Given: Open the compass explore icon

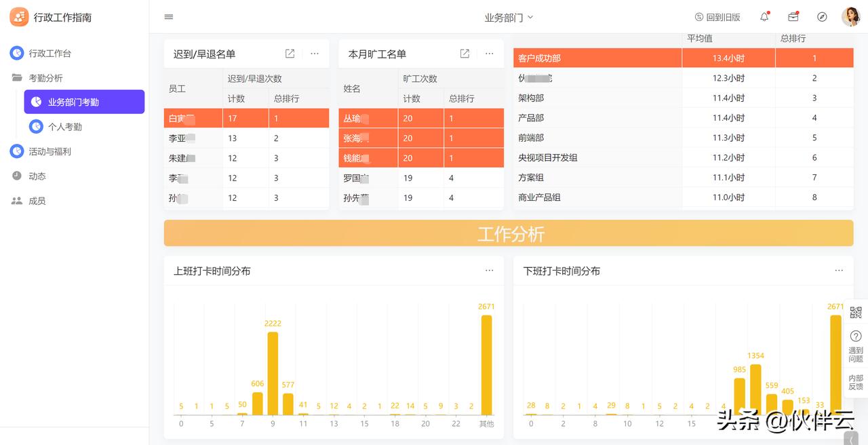Looking at the screenshot, I should coord(821,17).
